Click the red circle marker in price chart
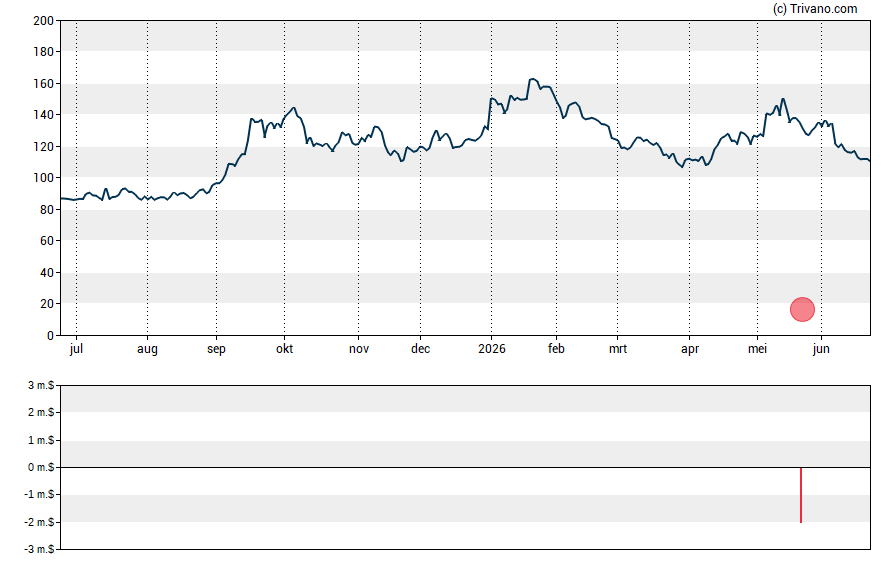Screen dimensions: 888x565 802,309
